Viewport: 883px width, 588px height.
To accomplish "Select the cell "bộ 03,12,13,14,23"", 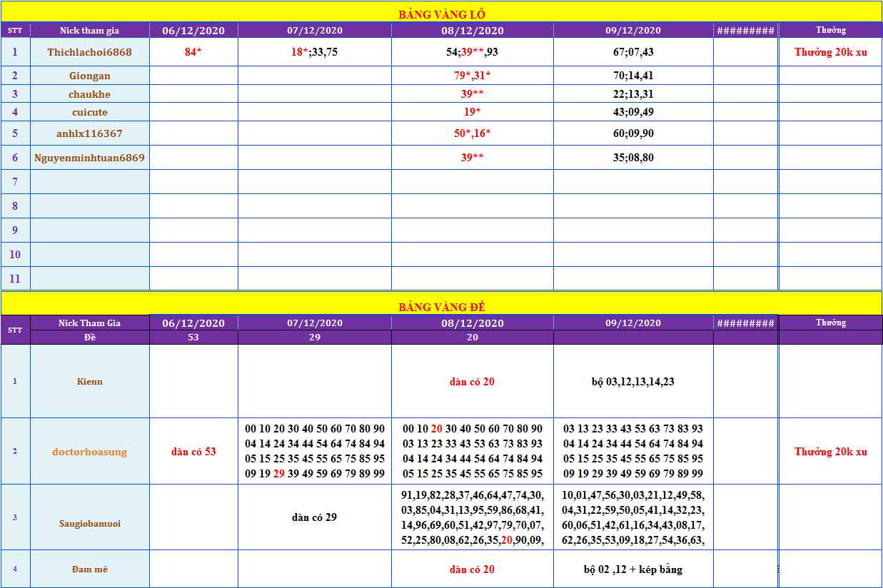I will point(633,382).
